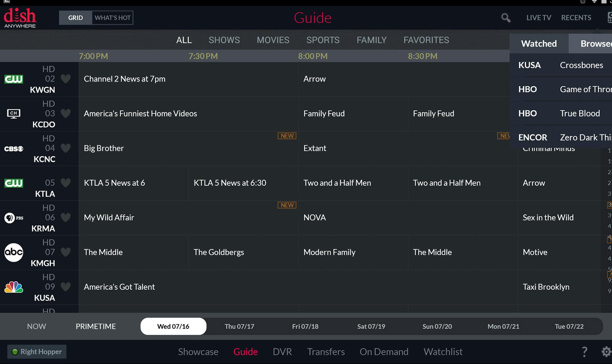Select Modern Family on KMGH
The width and height of the screenshot is (612, 364).
pyautogui.click(x=353, y=252)
